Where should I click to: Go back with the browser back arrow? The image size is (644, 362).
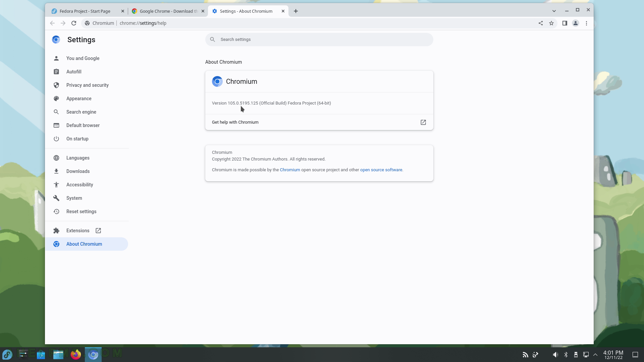(x=52, y=23)
